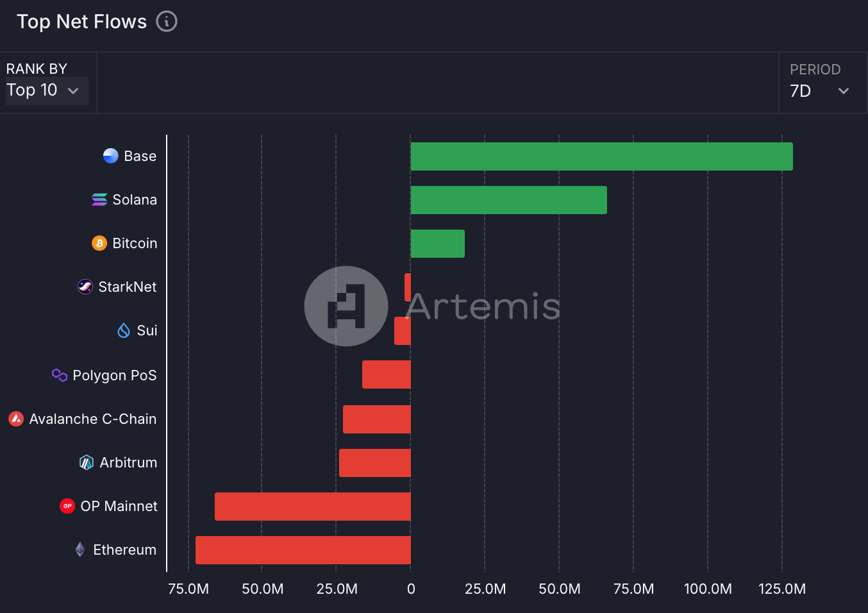This screenshot has height=613, width=868.
Task: Click the Solana chain label
Action: (x=135, y=199)
